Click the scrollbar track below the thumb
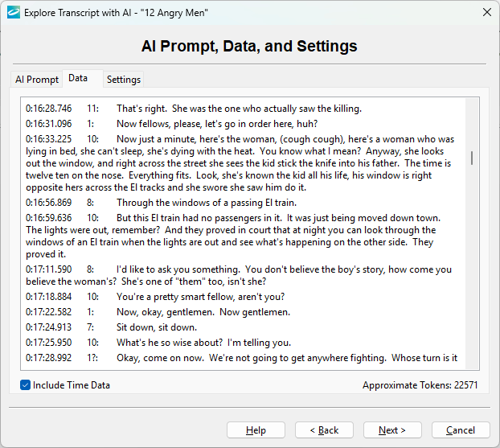 [472, 282]
